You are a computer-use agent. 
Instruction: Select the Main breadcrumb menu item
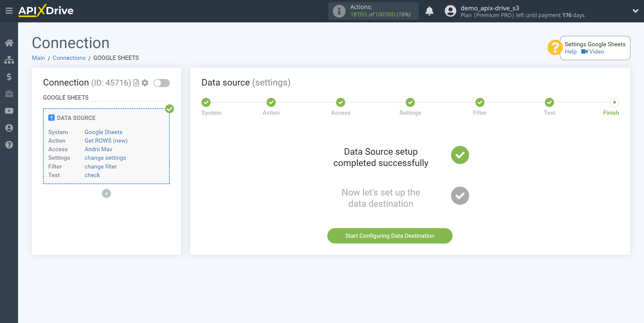pos(39,58)
